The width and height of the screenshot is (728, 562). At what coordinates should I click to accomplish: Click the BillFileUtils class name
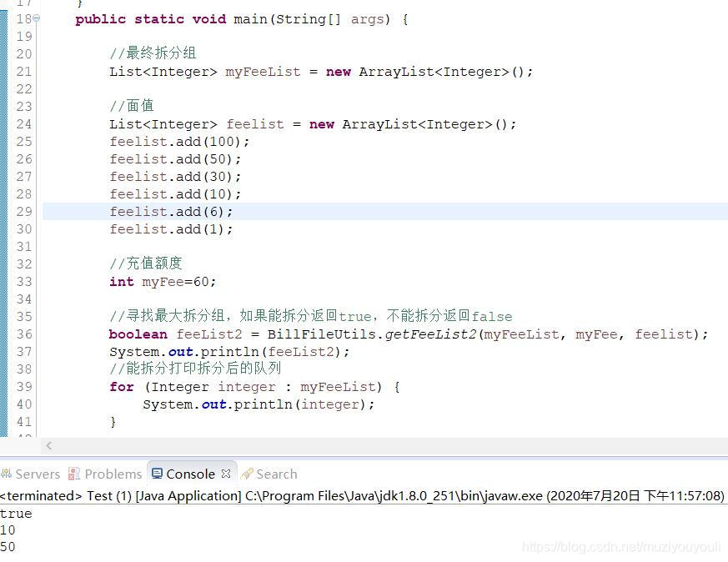coord(321,334)
